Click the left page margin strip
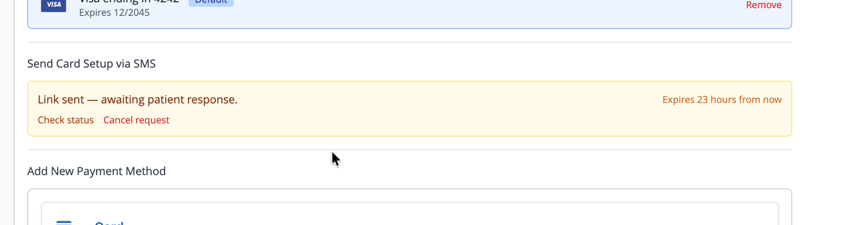Screen dimensions: 868x225 coord(7,112)
